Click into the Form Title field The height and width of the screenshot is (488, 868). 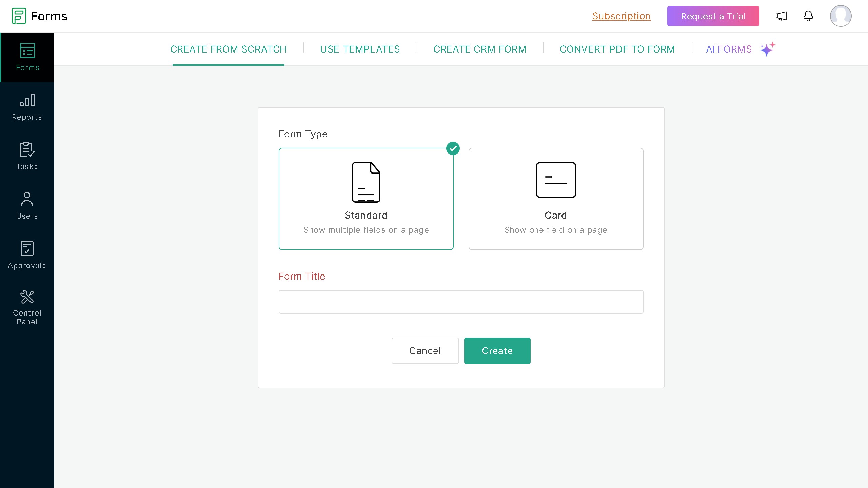(x=461, y=302)
